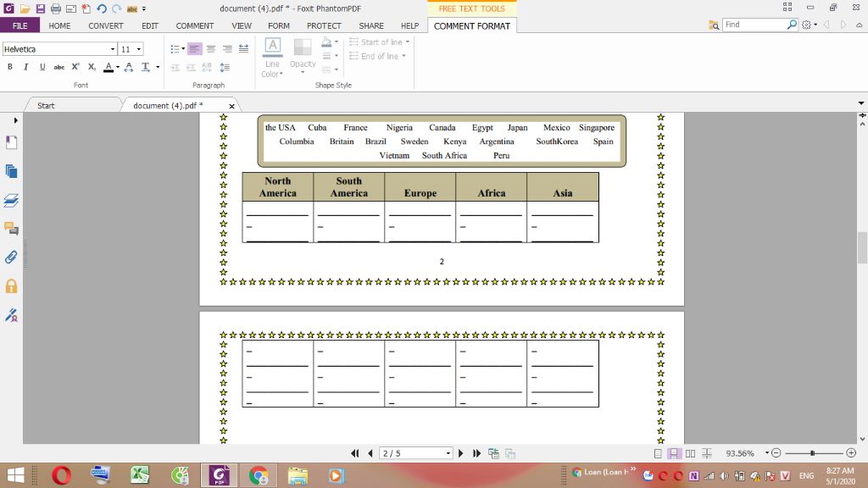
Task: Open the bullet list dropdown arrow
Action: [183, 49]
